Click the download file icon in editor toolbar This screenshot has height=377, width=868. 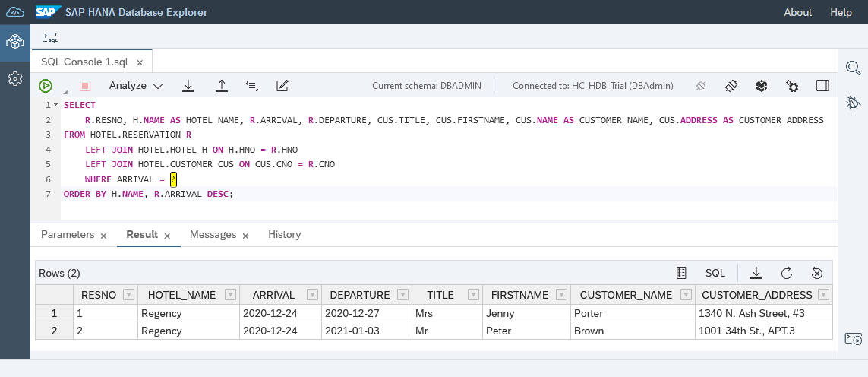[188, 85]
